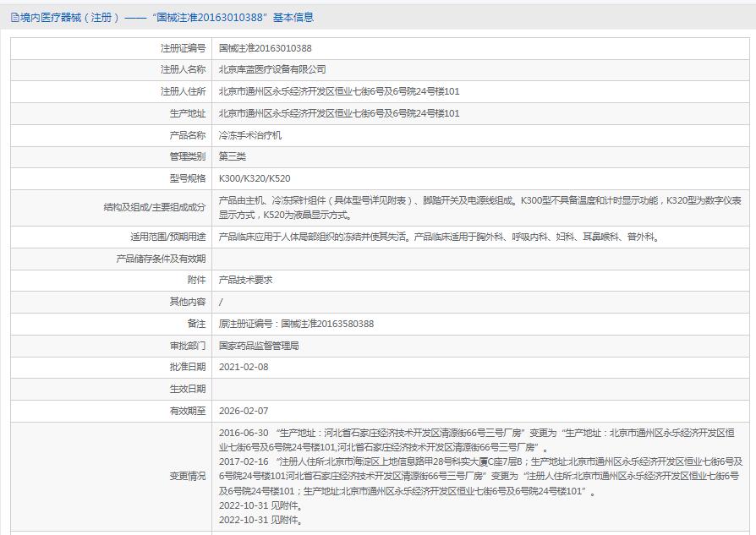Select the registration number 国械注准20163010388 value

point(266,48)
